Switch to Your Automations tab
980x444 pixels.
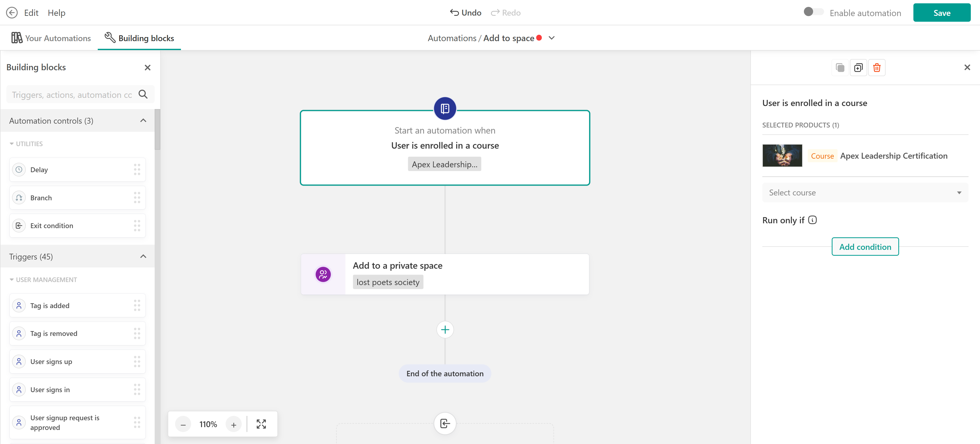[x=51, y=38]
